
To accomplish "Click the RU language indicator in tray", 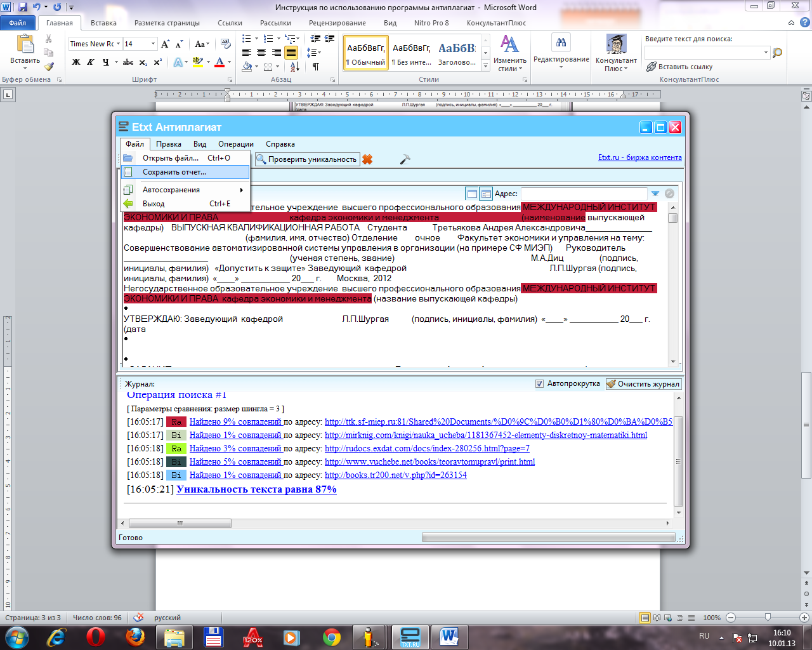I will click(x=704, y=635).
